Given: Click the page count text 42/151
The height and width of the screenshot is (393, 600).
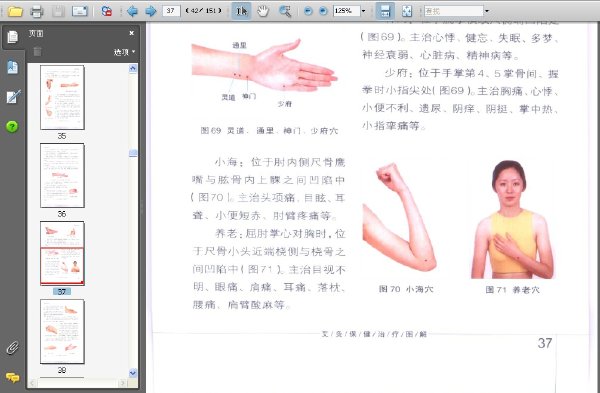Looking at the screenshot, I should pyautogui.click(x=203, y=11).
